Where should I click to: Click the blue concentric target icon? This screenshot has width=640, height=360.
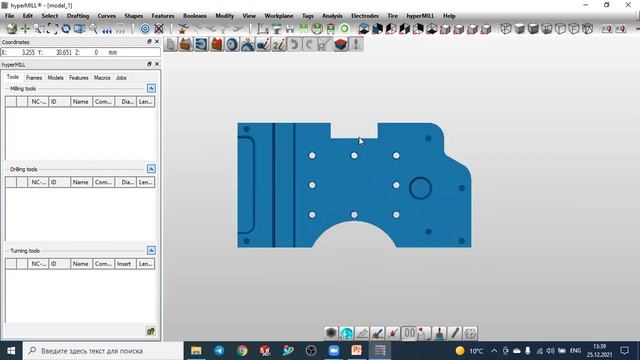(x=145, y=29)
